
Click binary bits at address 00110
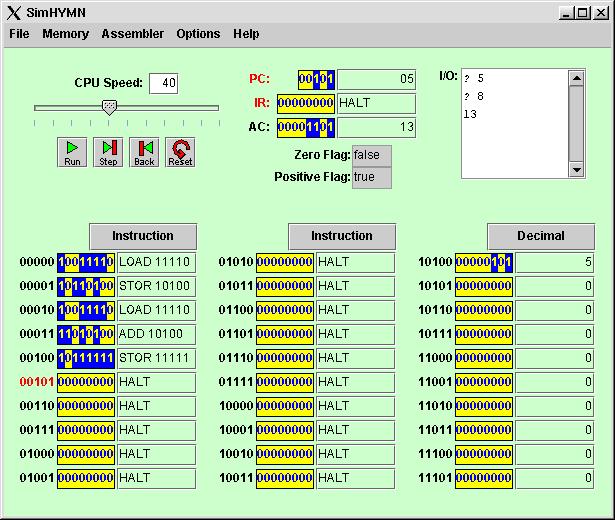[86, 406]
